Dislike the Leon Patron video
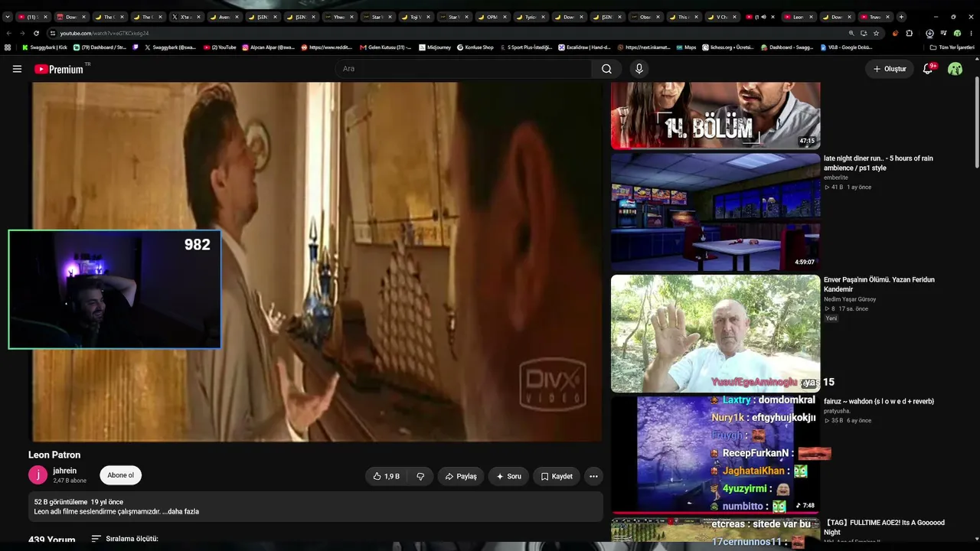This screenshot has width=980, height=551. pos(420,476)
